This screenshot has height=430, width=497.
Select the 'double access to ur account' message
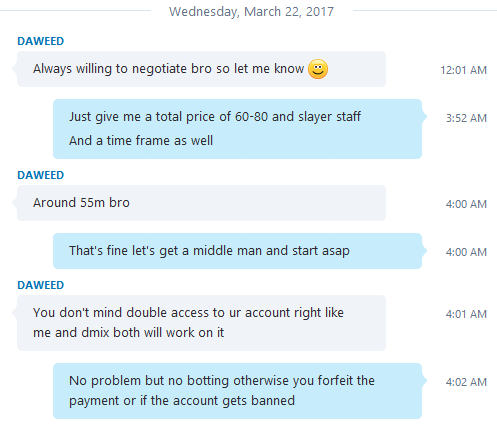coord(201,323)
